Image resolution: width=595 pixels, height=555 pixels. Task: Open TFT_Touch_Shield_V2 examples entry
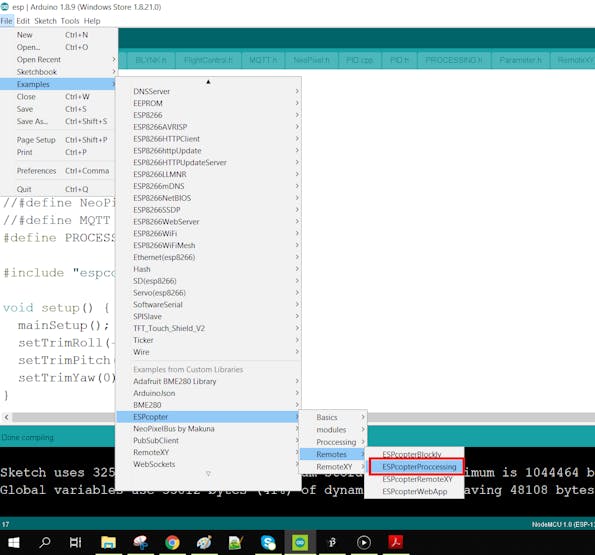click(208, 328)
